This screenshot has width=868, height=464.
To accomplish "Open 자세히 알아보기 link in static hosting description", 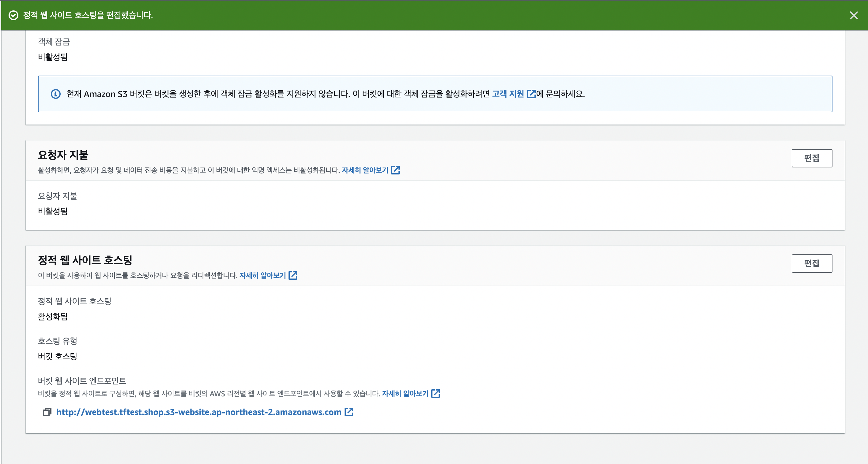I will point(262,275).
